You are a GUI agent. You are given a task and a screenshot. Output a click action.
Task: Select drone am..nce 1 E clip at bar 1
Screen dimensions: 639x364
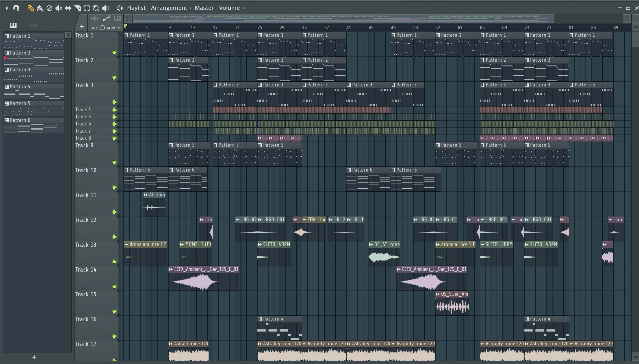tap(145, 254)
